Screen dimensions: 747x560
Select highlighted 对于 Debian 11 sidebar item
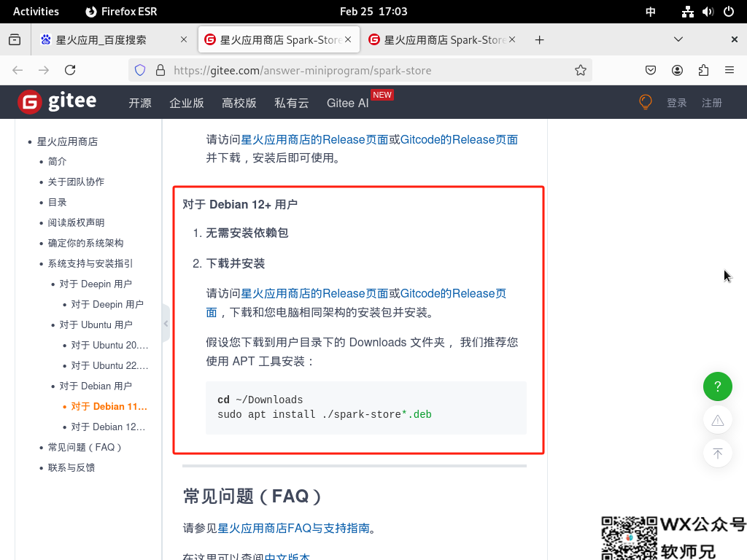click(109, 407)
